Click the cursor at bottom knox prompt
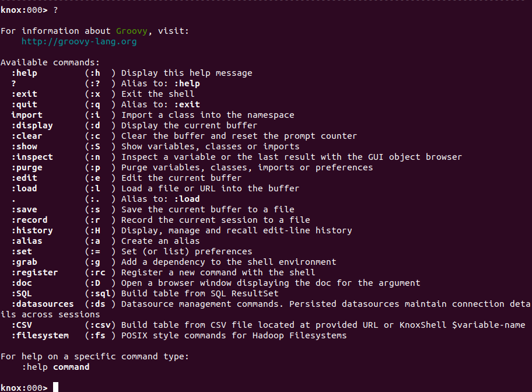This screenshot has height=392, width=532. pos(55,387)
